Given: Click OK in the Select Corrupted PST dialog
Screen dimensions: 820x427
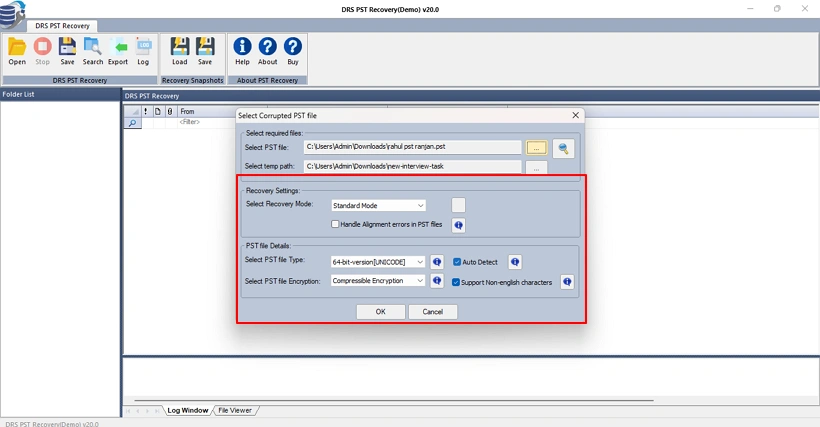Looking at the screenshot, I should 381,311.
